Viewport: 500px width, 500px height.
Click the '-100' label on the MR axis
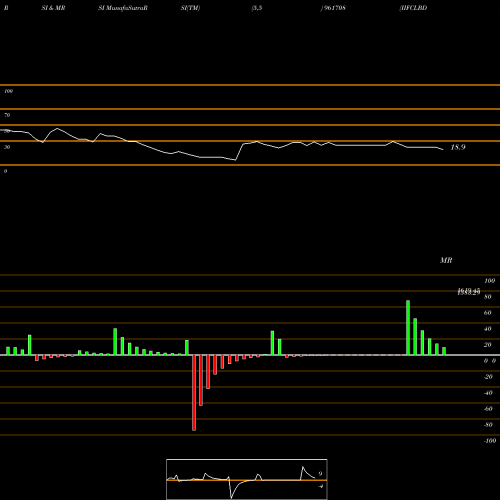pos(490,441)
